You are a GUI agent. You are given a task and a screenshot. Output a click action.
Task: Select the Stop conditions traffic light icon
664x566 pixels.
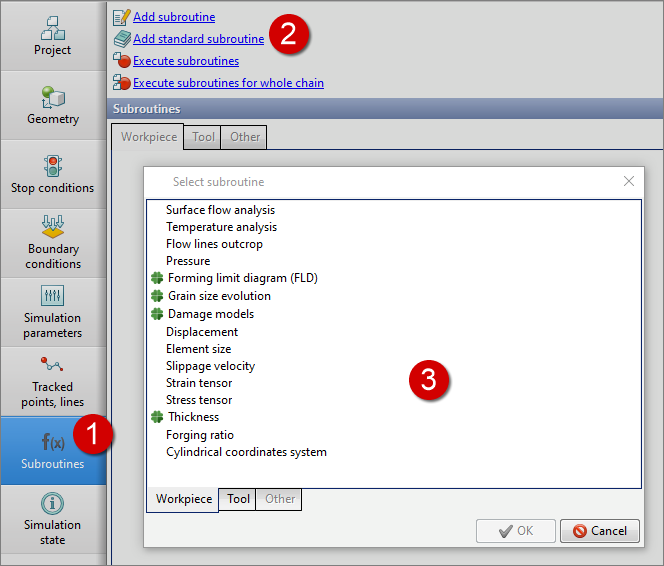[52, 165]
